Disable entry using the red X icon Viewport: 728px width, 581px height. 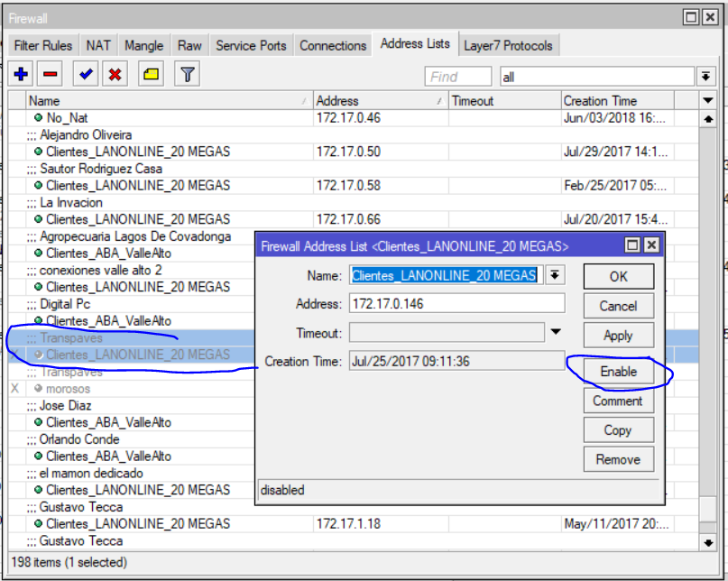pos(115,74)
